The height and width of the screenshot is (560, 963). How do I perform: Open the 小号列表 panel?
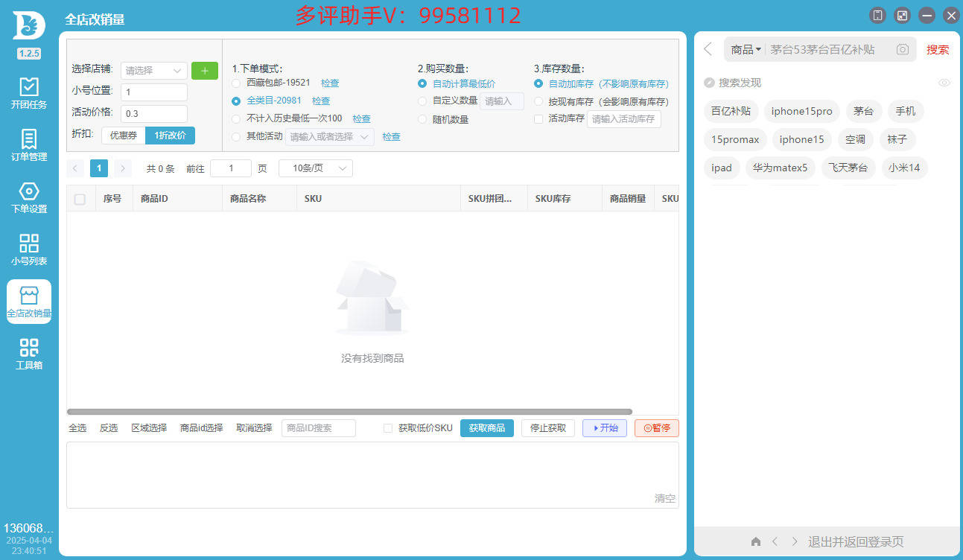(28, 248)
